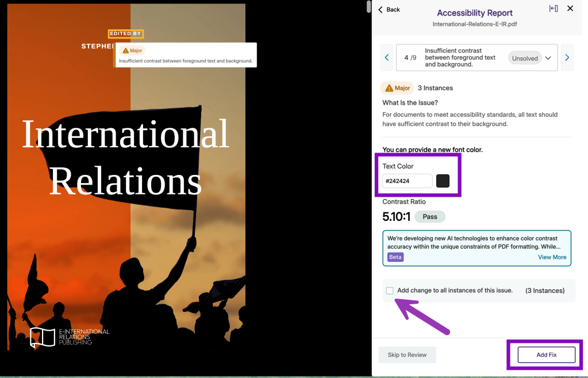Click the file name International-Relations-E-IR.pdf

[x=475, y=24]
